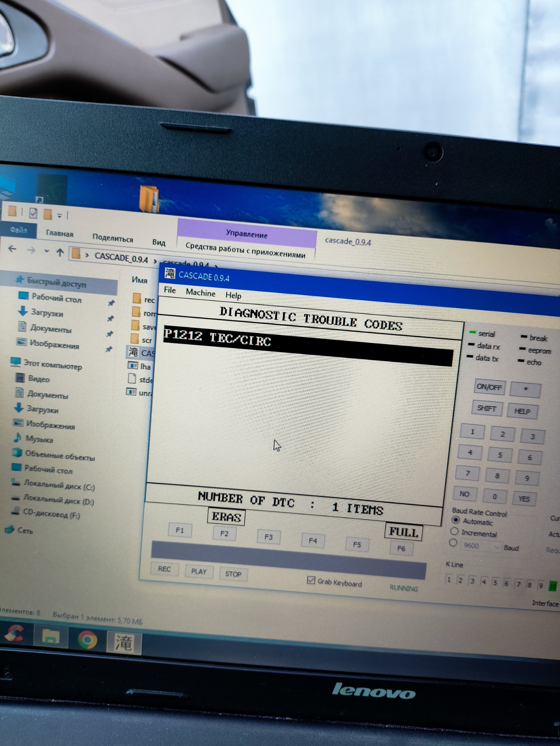
Task: Open the File menu in CASCADE
Action: 170,290
